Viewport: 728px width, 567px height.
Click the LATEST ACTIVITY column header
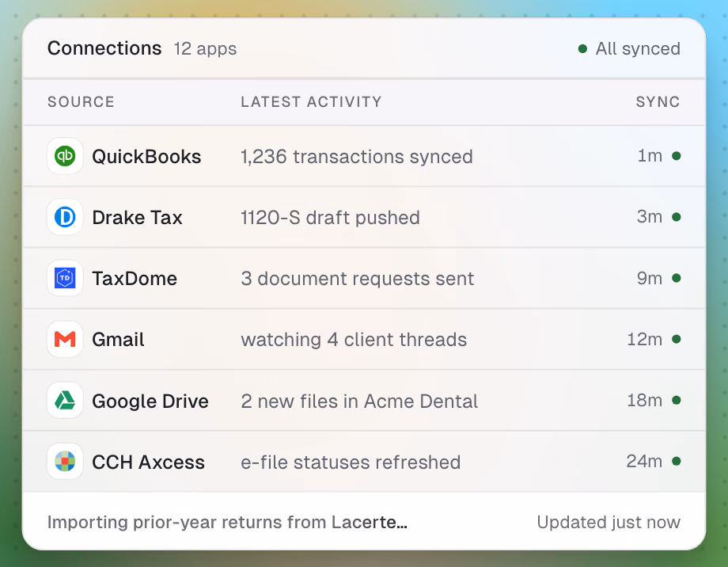pyautogui.click(x=311, y=102)
